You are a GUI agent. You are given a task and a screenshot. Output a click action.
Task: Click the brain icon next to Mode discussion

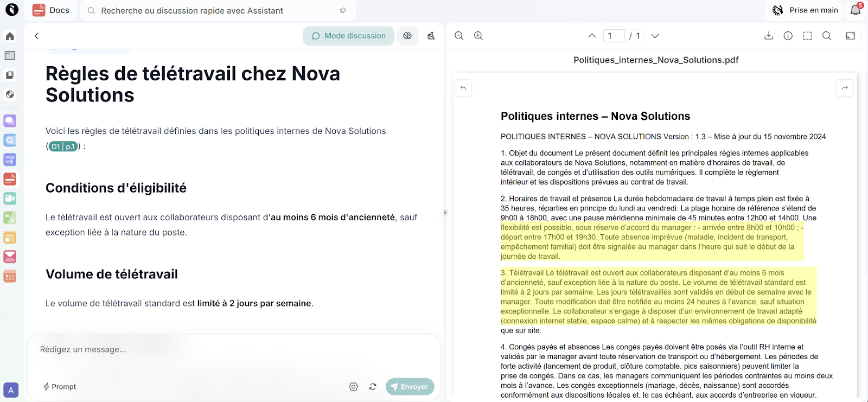pyautogui.click(x=407, y=36)
